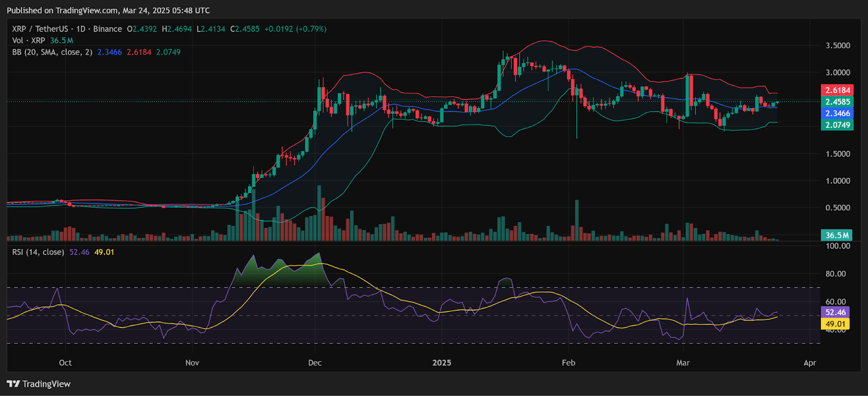Click the 36.5M volume value label

pyautogui.click(x=837, y=235)
